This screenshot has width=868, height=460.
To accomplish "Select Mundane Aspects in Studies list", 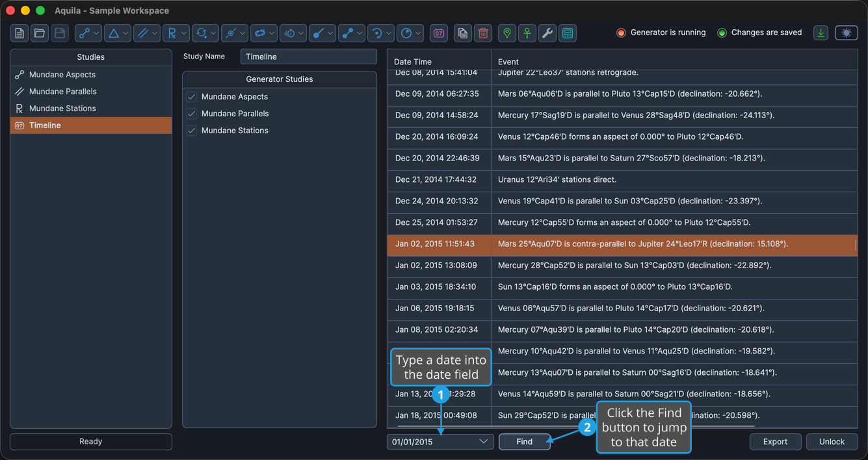I will click(91, 75).
